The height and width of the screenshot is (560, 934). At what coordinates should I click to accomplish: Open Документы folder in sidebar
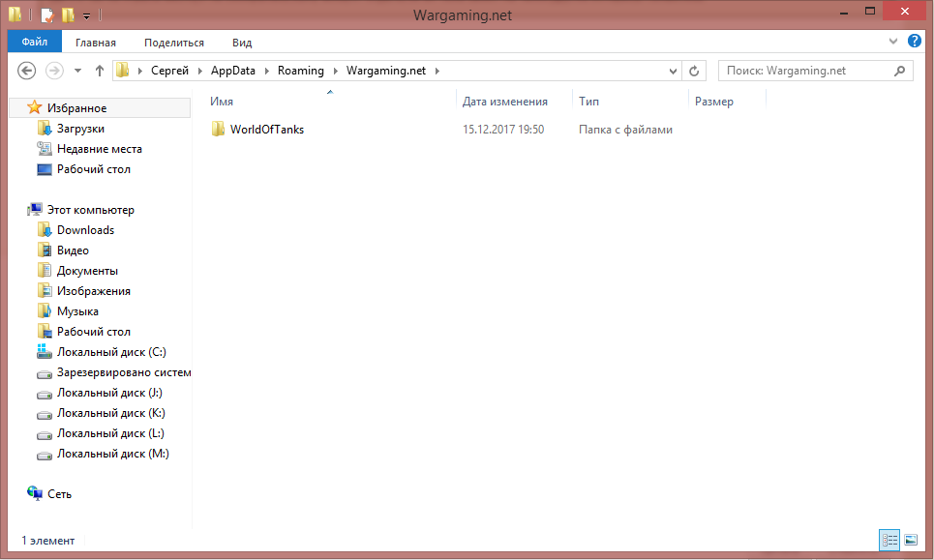coord(87,271)
